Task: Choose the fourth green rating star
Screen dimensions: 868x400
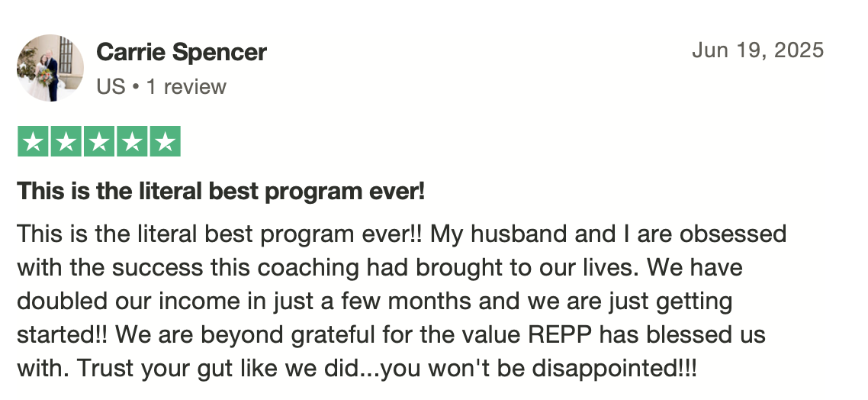Action: 132,141
